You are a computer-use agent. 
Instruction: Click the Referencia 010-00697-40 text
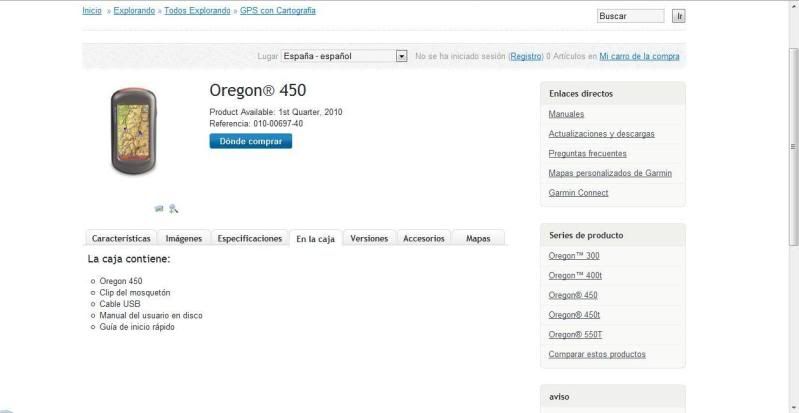256,123
